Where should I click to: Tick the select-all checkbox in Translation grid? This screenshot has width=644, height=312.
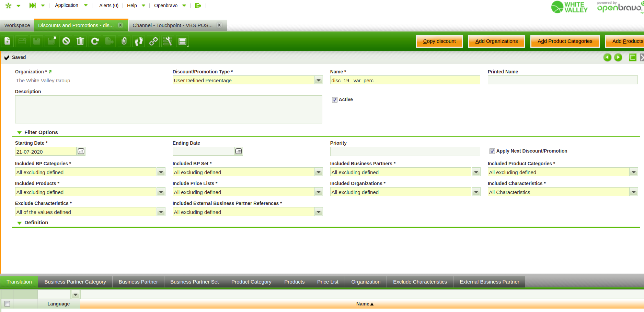pos(7,304)
